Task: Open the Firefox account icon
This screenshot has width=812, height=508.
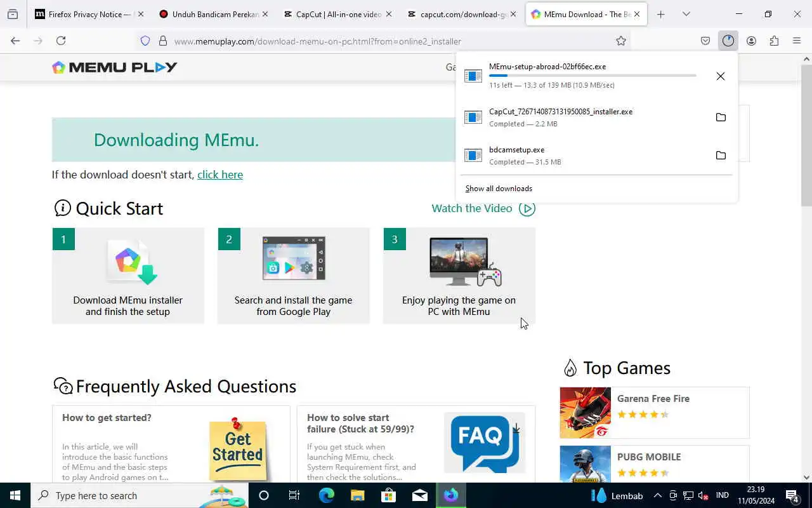Action: 751,41
